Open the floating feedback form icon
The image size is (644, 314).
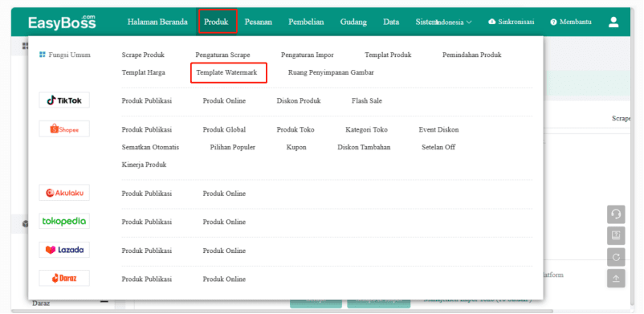pos(616,235)
